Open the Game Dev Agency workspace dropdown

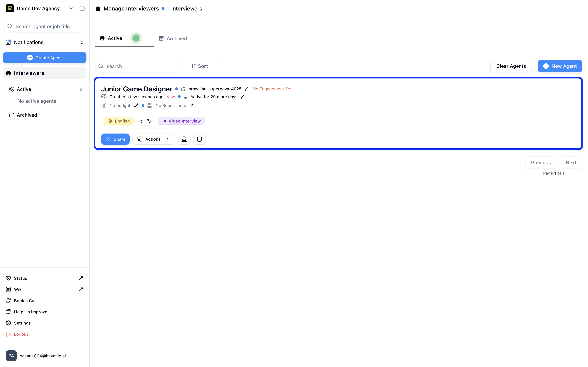[x=71, y=9]
